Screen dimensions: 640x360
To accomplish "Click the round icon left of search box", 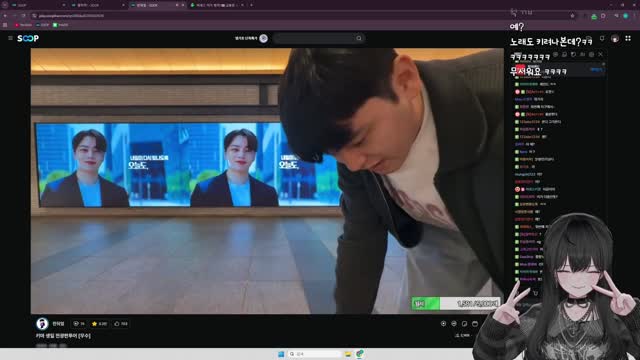I will [x=263, y=38].
